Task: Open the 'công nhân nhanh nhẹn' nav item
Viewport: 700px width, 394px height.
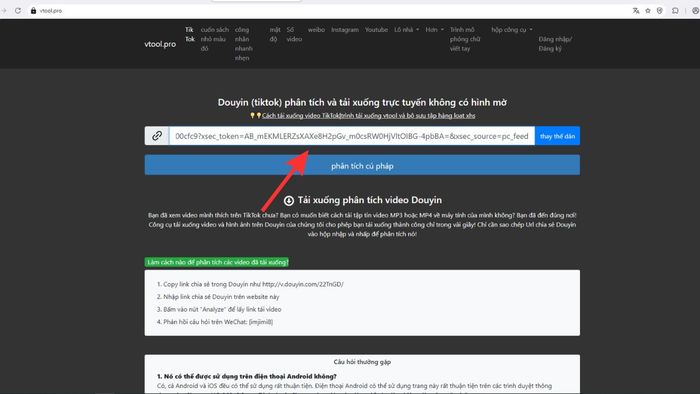Action: tap(243, 44)
